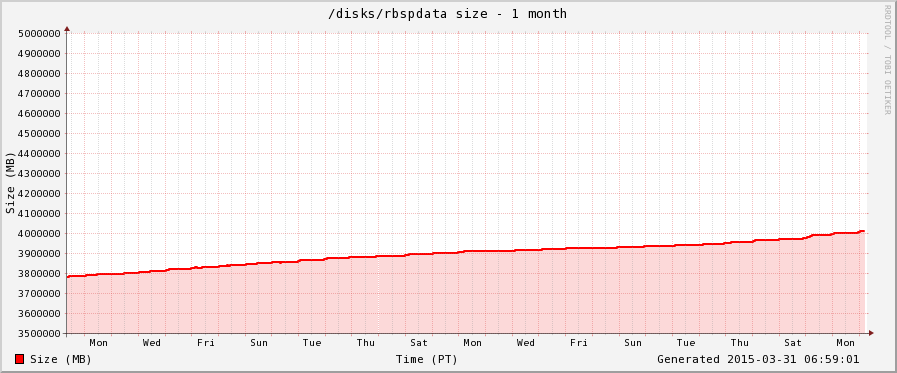Image resolution: width=897 pixels, height=373 pixels.
Task: Click the 'Size (MB)' legend text
Action: pyautogui.click(x=61, y=359)
